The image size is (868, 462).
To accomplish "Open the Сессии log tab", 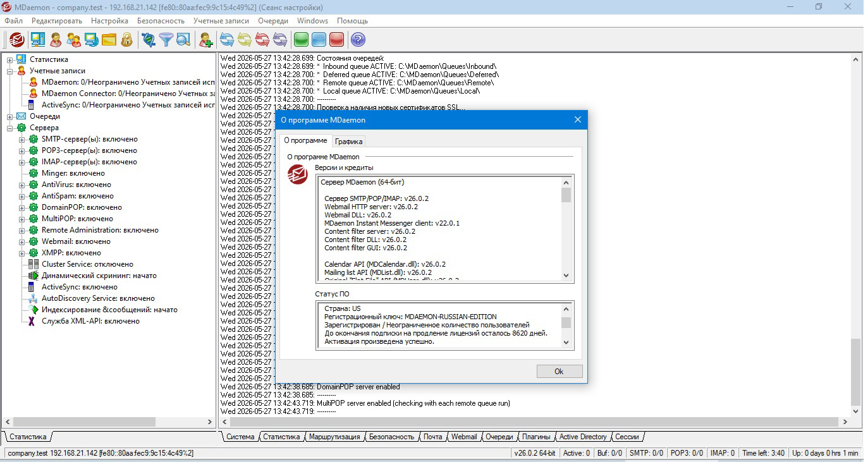I will coord(627,437).
